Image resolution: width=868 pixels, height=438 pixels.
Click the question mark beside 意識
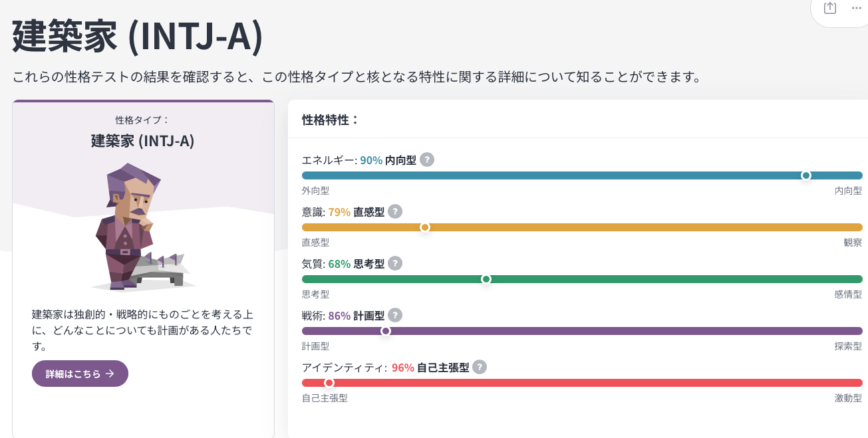coord(396,211)
